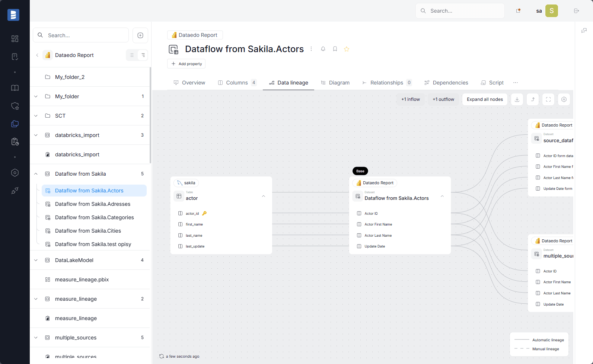
Task: Open the comments panel icon
Action: click(x=584, y=31)
